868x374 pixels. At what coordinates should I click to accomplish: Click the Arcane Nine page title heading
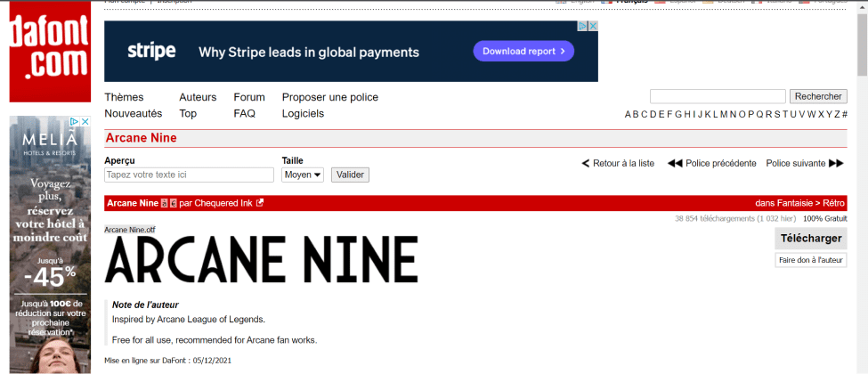point(142,138)
